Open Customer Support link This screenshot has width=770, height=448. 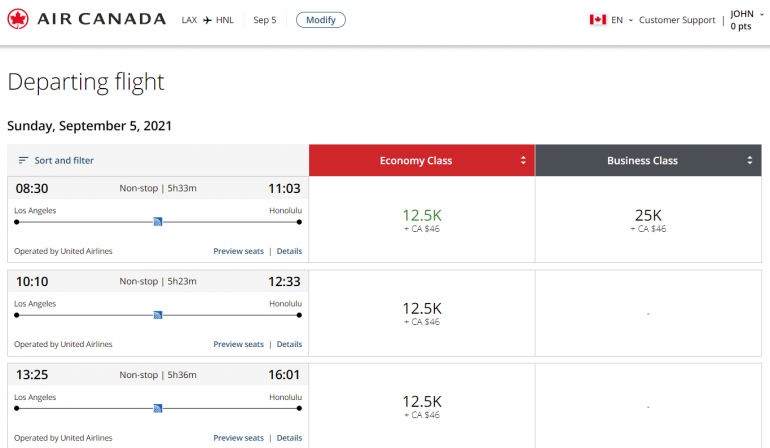677,20
